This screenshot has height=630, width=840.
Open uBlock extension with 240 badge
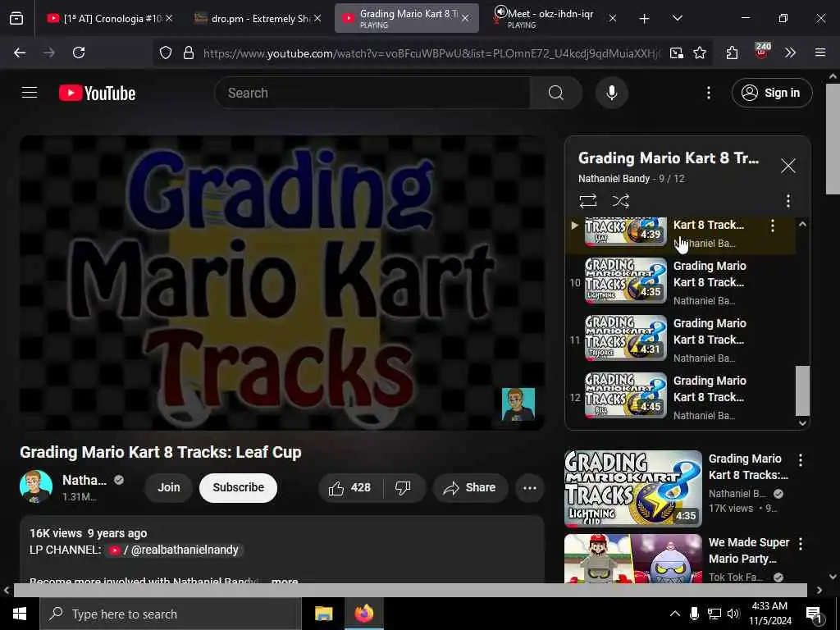point(761,52)
